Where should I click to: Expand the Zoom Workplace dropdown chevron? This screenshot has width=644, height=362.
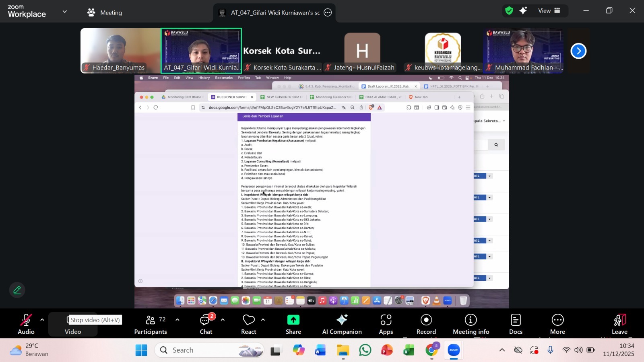65,12
